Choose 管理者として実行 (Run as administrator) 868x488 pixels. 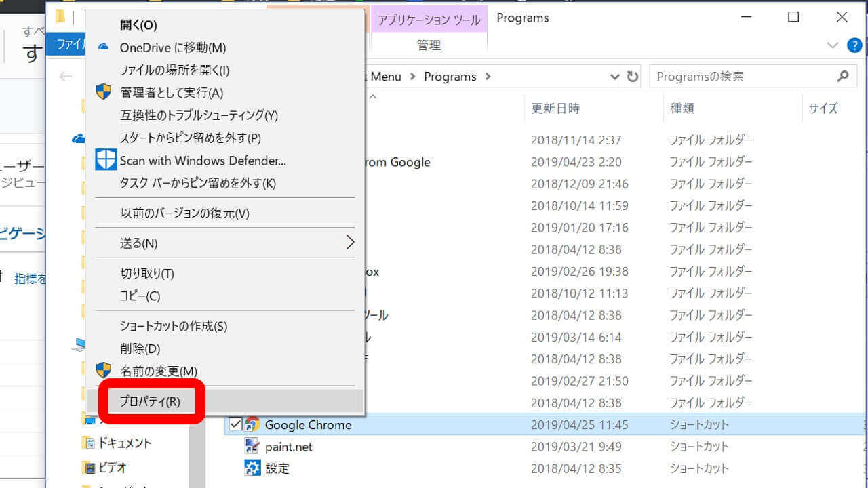(171, 93)
